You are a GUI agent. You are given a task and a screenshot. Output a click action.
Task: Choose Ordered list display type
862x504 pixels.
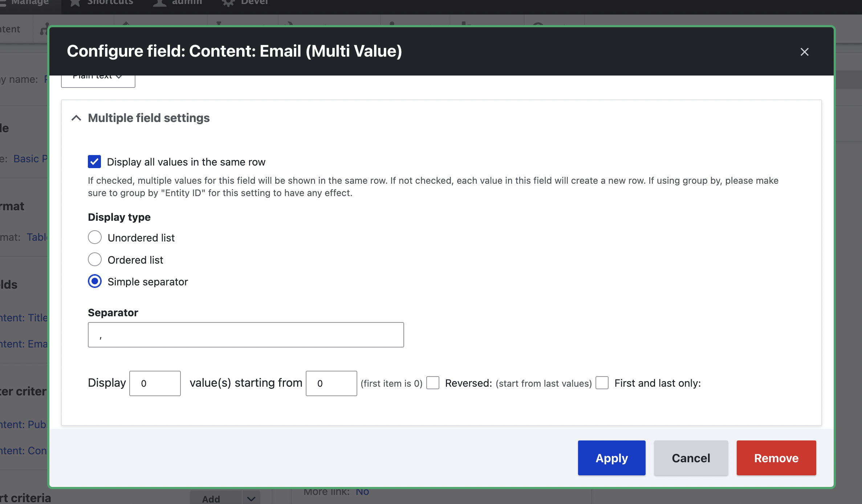pos(95,260)
